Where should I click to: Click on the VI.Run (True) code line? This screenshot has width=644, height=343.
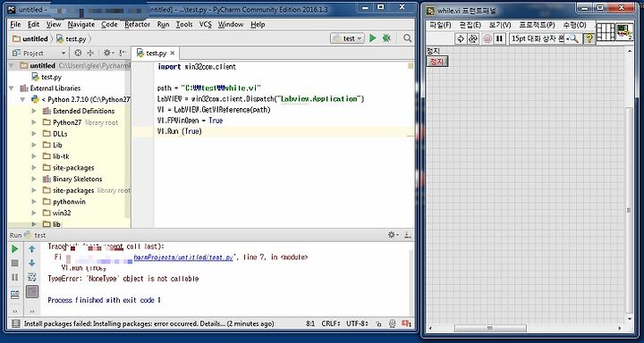pyautogui.click(x=180, y=131)
